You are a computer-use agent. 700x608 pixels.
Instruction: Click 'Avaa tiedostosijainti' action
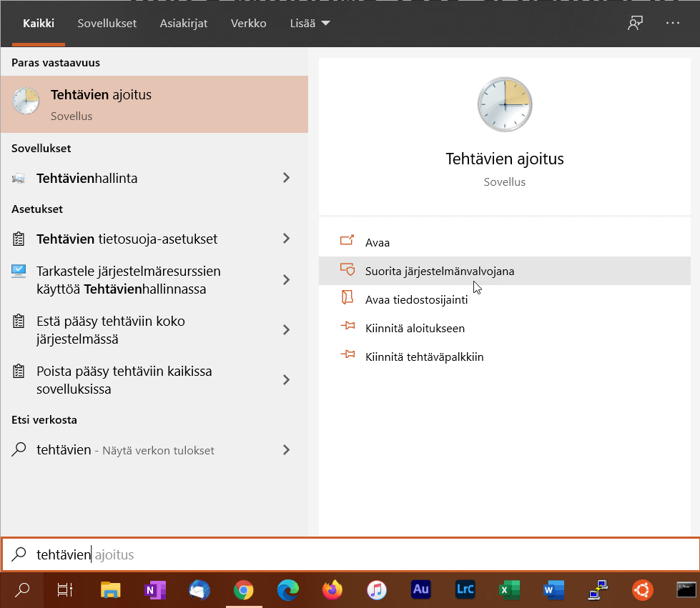point(416,300)
